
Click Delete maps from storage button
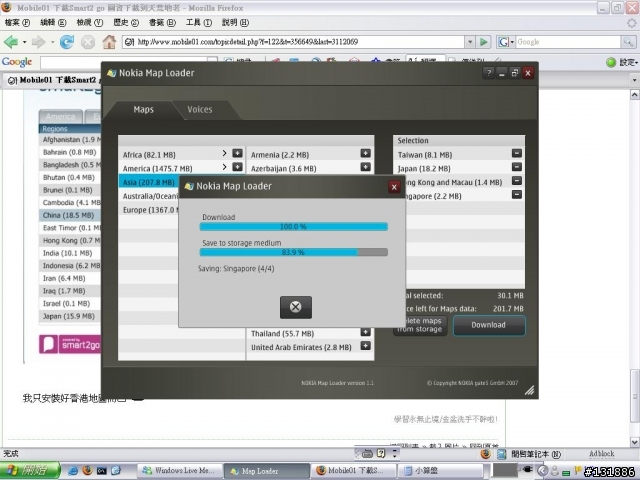pyautogui.click(x=420, y=325)
